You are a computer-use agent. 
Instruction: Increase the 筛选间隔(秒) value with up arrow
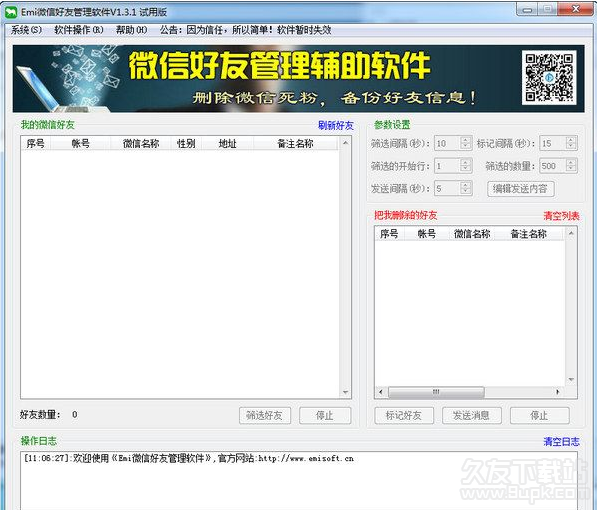point(465,140)
